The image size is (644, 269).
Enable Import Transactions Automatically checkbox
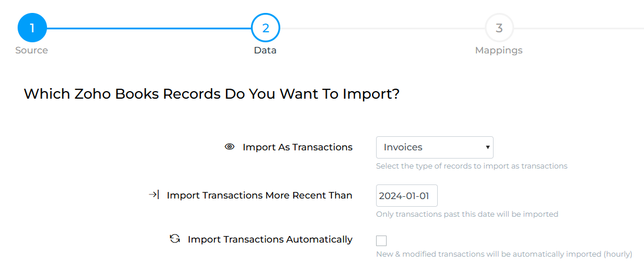pyautogui.click(x=381, y=241)
